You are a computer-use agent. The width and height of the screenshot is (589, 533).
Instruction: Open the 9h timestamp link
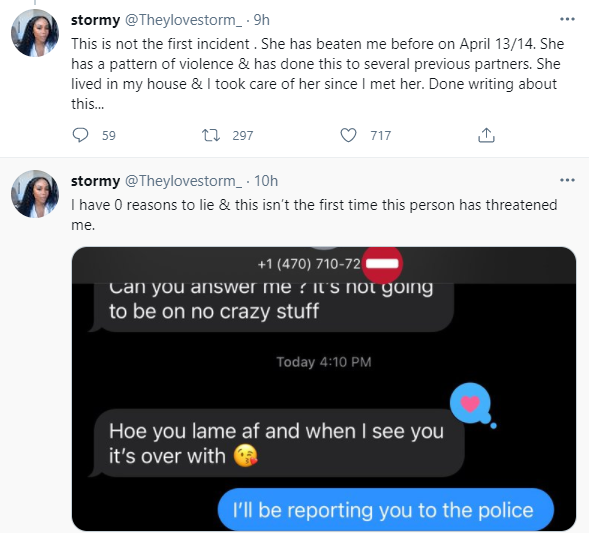click(261, 20)
